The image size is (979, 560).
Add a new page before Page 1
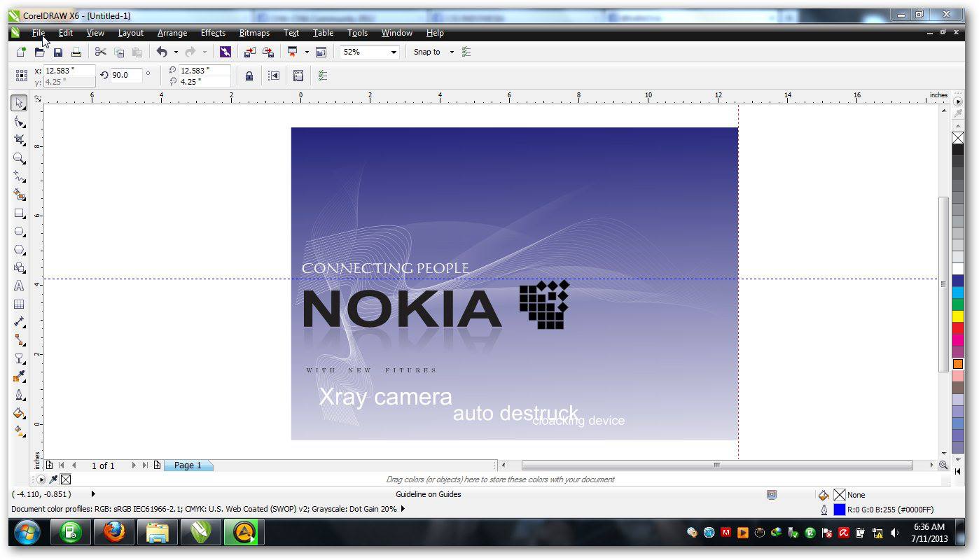pyautogui.click(x=50, y=465)
